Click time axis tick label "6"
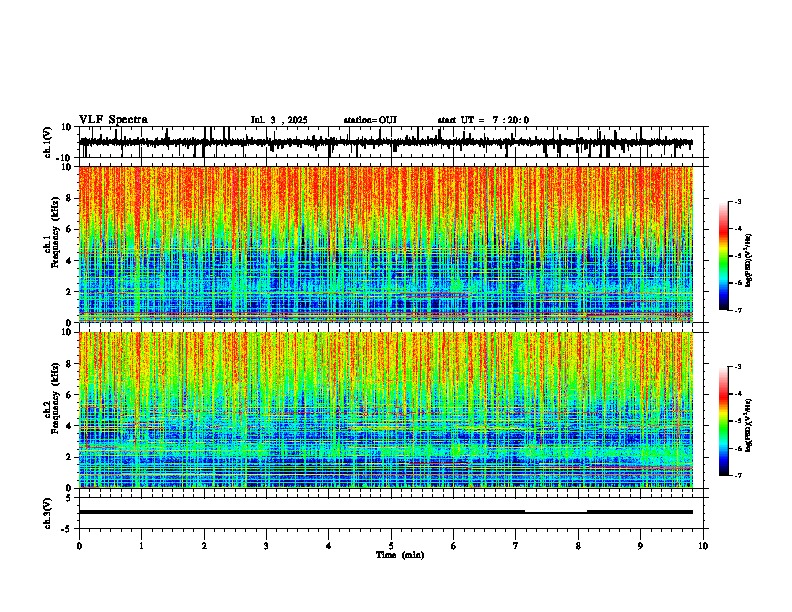 tap(454, 546)
